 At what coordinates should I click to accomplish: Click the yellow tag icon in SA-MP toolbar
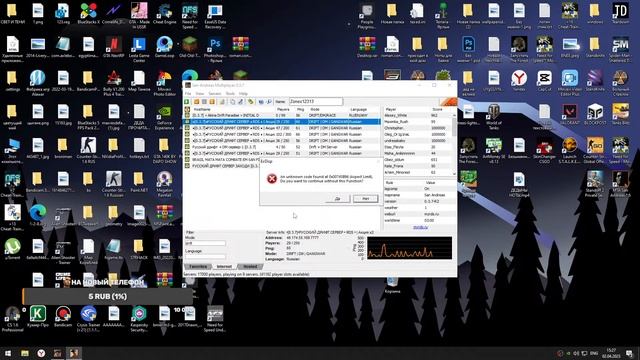pos(251,102)
